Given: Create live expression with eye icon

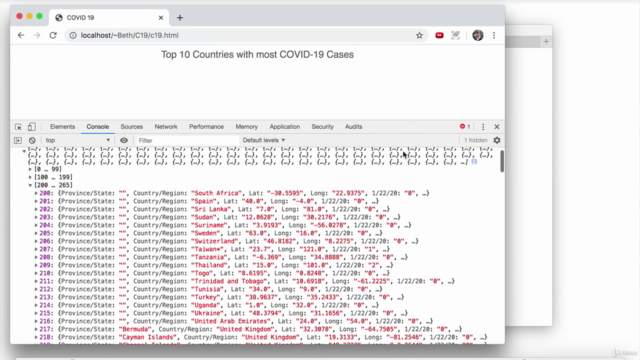Looking at the screenshot, I should click(124, 140).
